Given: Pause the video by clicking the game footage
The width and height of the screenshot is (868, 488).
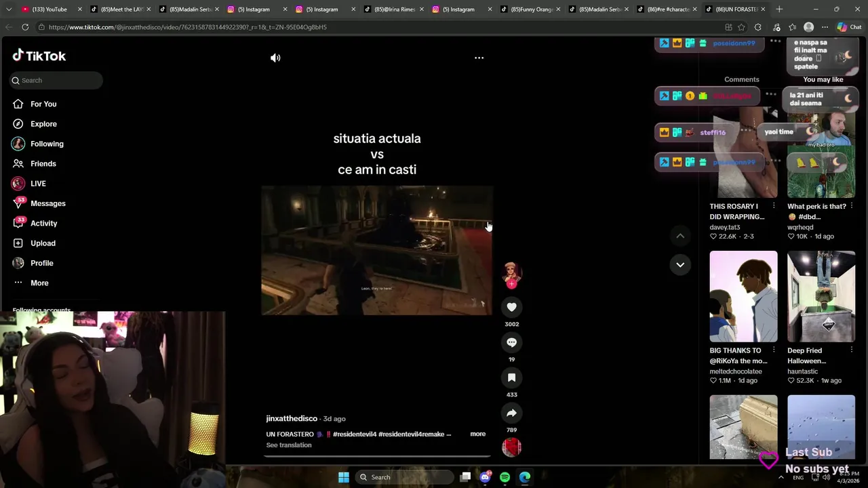Looking at the screenshot, I should [377, 250].
